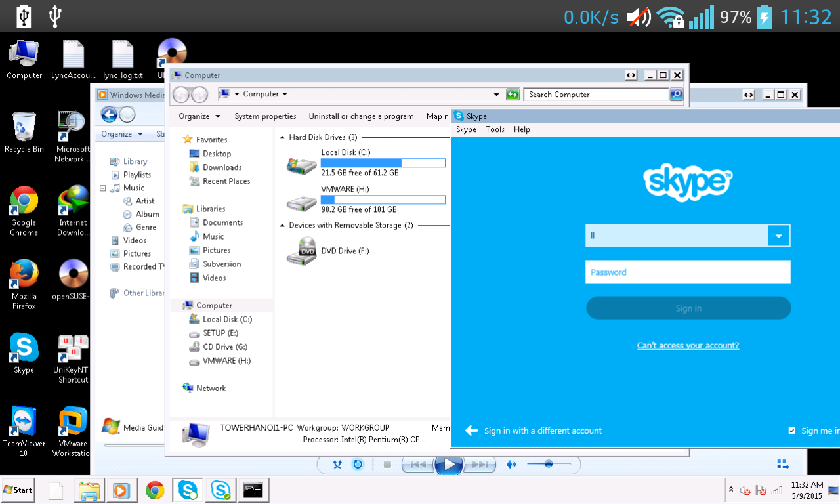Open command prompt taskbar button

tap(253, 490)
